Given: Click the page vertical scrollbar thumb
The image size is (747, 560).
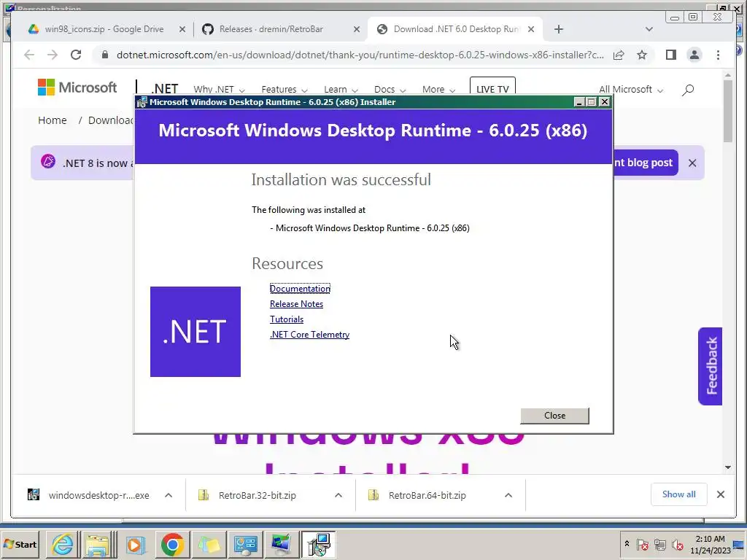Looking at the screenshot, I should [x=727, y=112].
